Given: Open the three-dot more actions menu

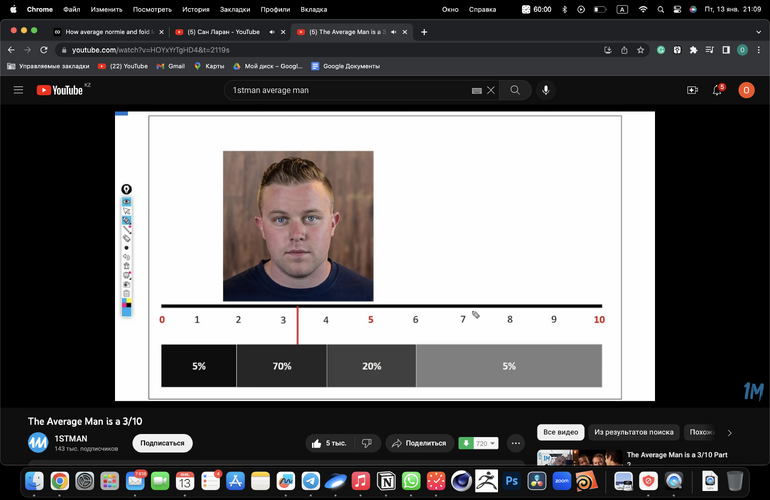Looking at the screenshot, I should click(x=515, y=443).
